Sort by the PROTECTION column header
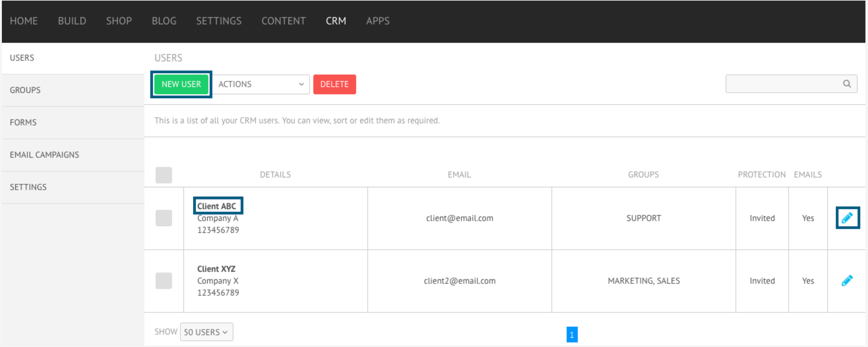This screenshot has height=347, width=868. pos(762,175)
